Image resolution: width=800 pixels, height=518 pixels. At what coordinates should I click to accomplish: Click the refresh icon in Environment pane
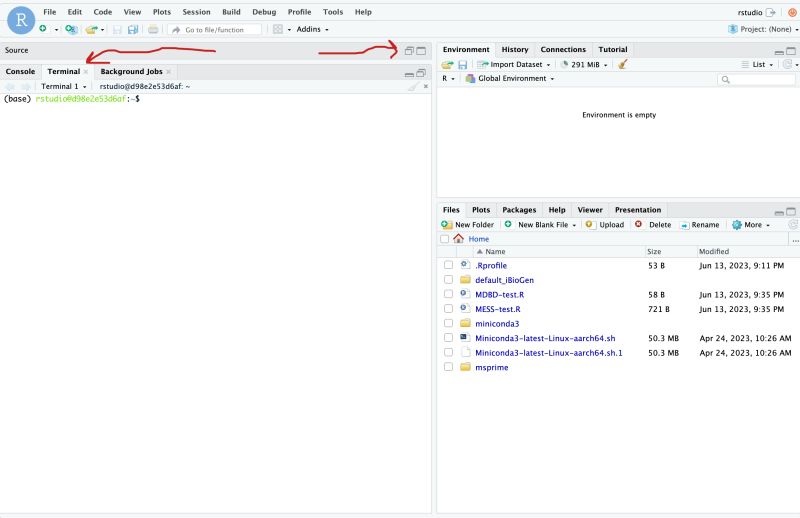[x=787, y=64]
